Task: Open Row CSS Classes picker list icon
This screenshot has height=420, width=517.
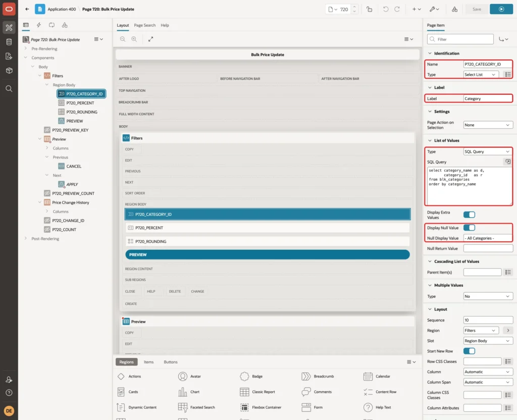Action: click(508, 361)
